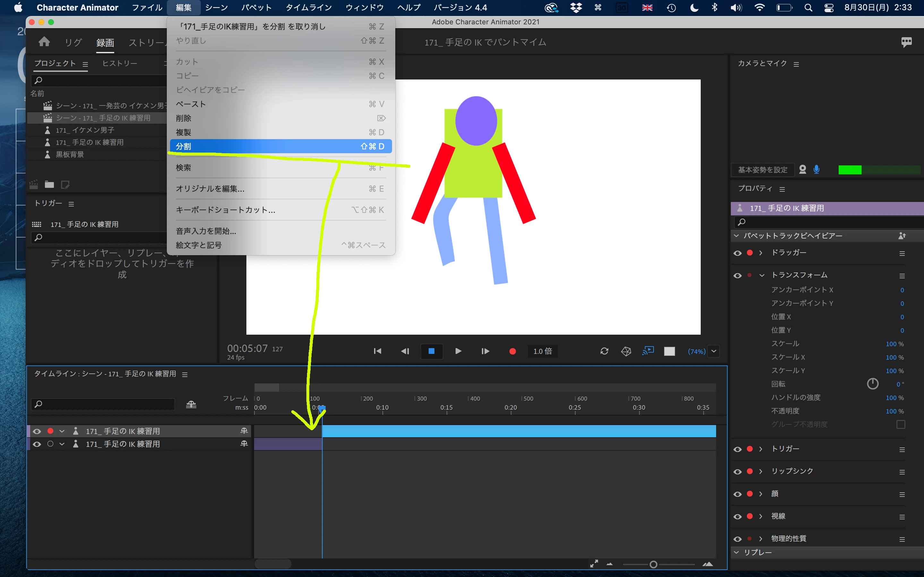The image size is (924, 577).
Task: Click the refresh scene icon
Action: point(604,351)
